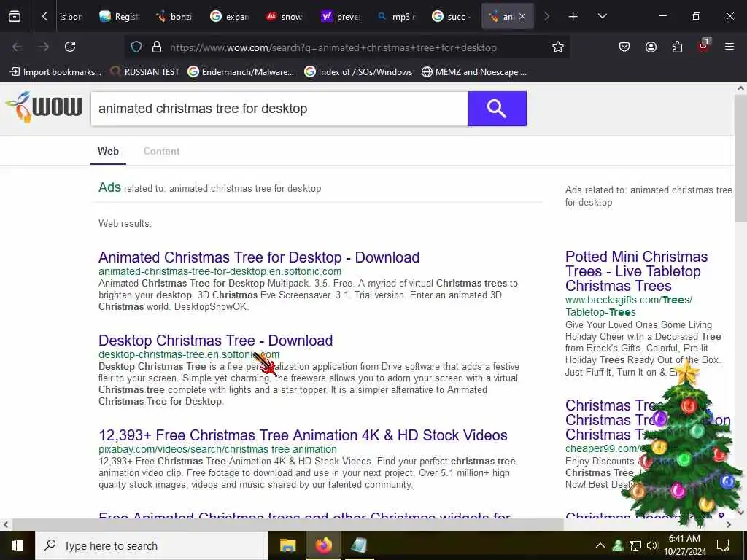Image resolution: width=747 pixels, height=560 pixels.
Task: Click the WOW logo
Action: pos(44,108)
